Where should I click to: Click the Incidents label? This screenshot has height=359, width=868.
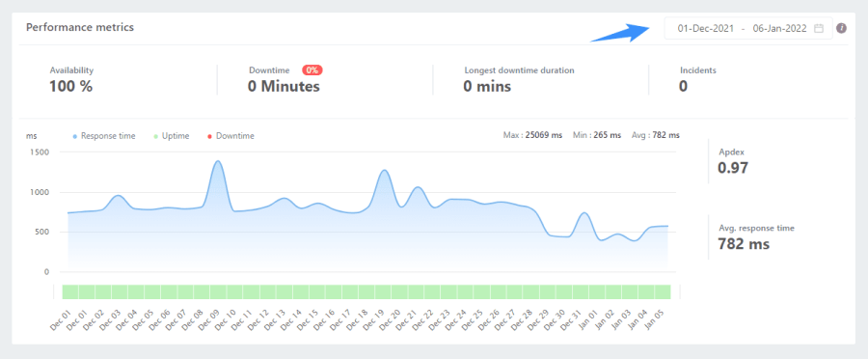pyautogui.click(x=698, y=70)
